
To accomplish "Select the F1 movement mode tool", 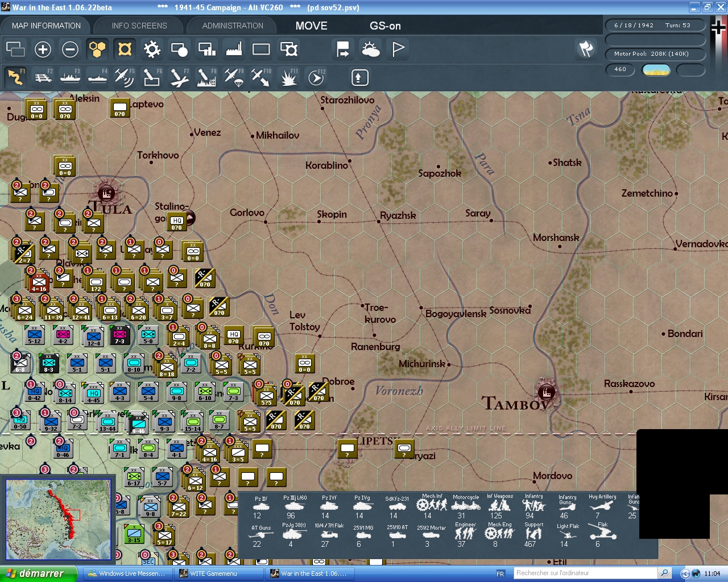I will [x=15, y=77].
